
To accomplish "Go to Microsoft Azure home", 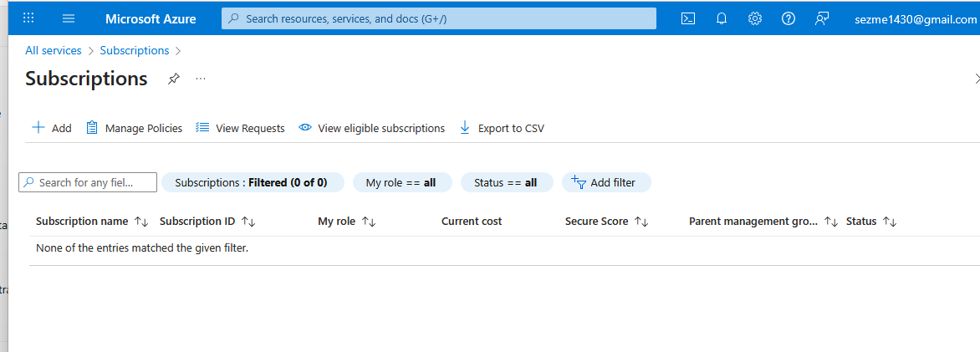I will click(151, 18).
